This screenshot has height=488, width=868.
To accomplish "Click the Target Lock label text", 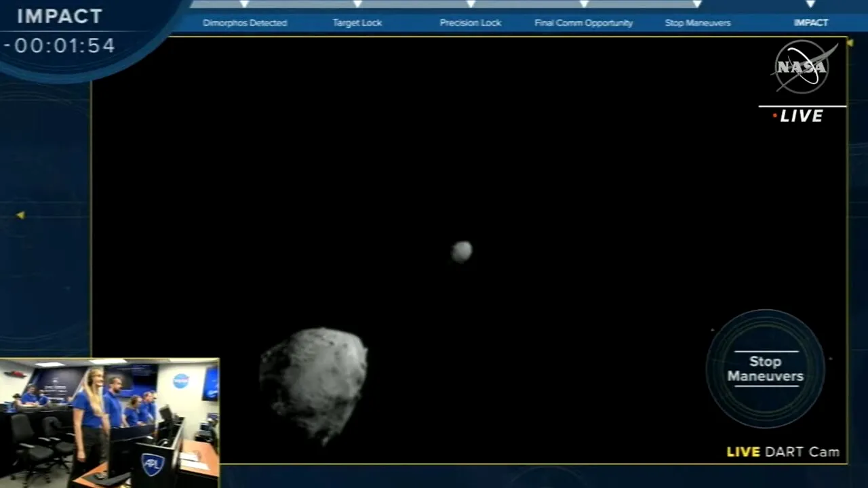I will tap(357, 22).
